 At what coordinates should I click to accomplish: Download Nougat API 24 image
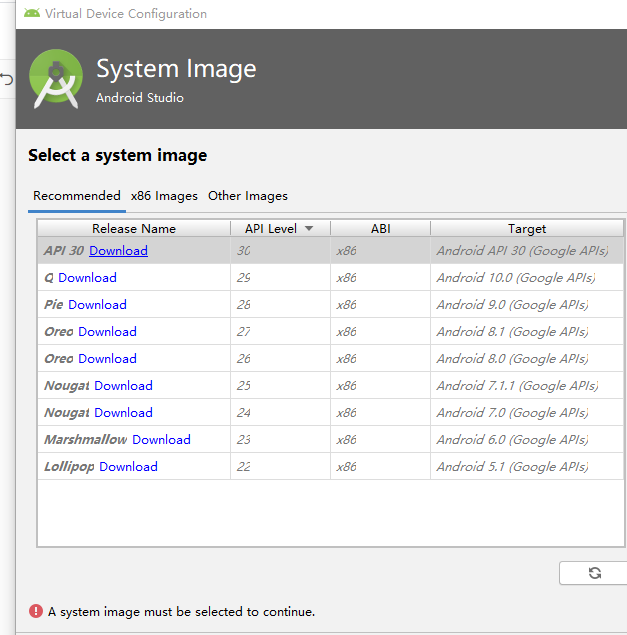(124, 413)
